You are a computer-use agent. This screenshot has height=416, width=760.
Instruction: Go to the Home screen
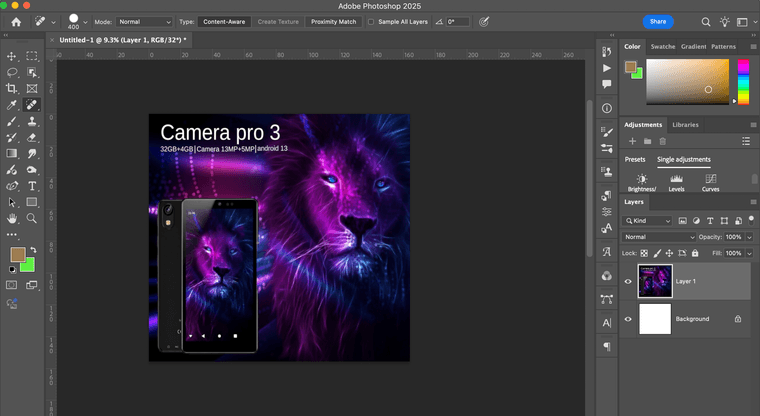(x=16, y=22)
